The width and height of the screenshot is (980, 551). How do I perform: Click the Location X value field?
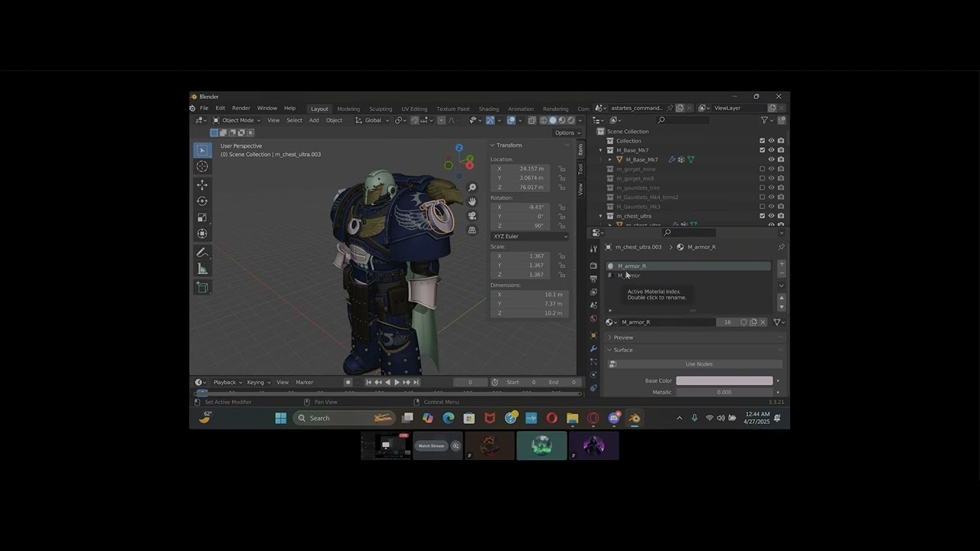point(520,168)
